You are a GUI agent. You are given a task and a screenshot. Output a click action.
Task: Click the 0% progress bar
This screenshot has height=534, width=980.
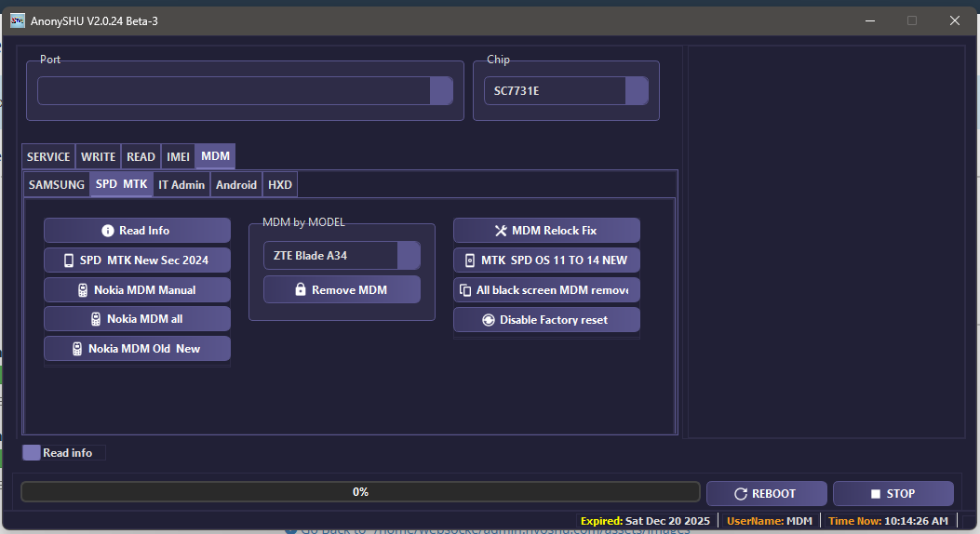click(360, 492)
